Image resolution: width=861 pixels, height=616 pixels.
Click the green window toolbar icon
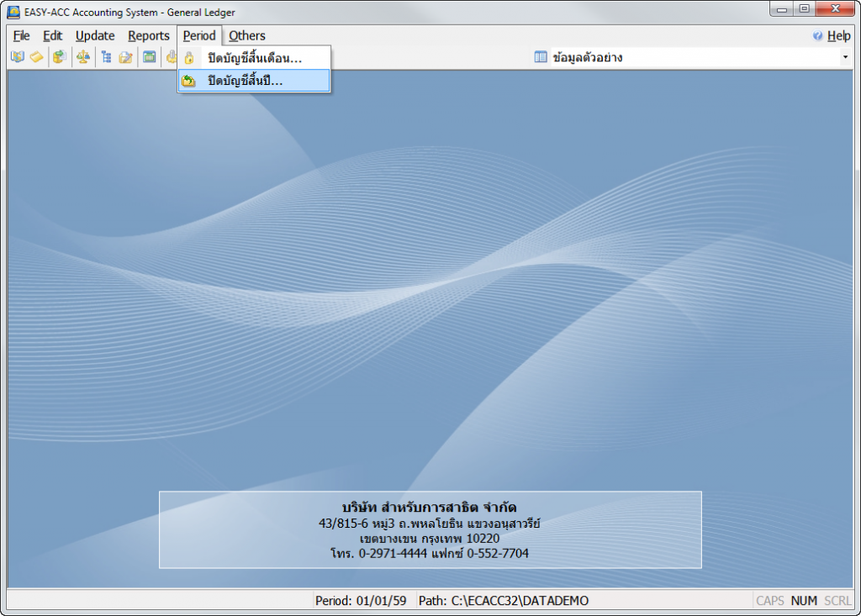pos(149,57)
